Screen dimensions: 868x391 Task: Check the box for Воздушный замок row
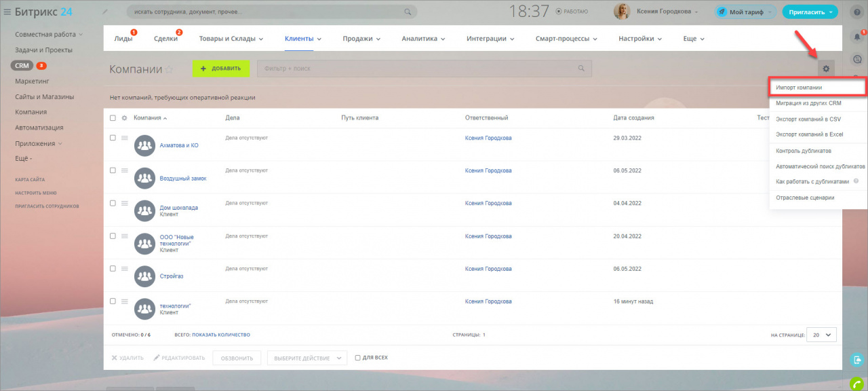tap(113, 170)
